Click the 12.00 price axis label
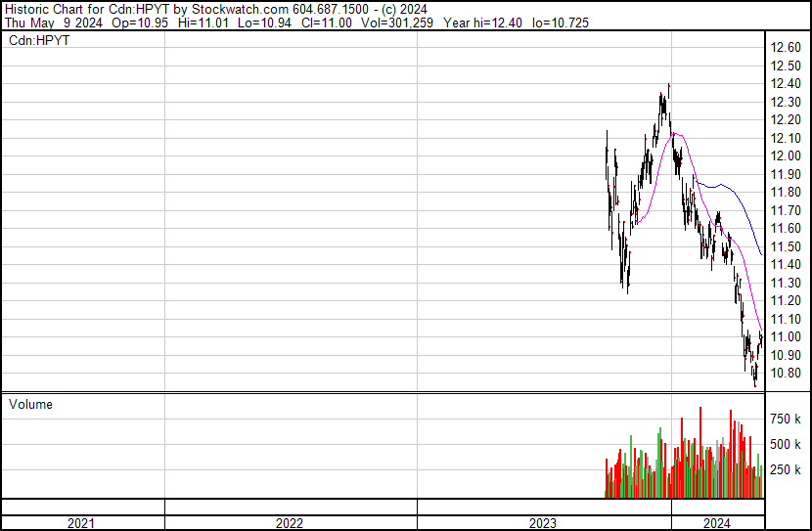This screenshot has width=812, height=531. [x=786, y=156]
